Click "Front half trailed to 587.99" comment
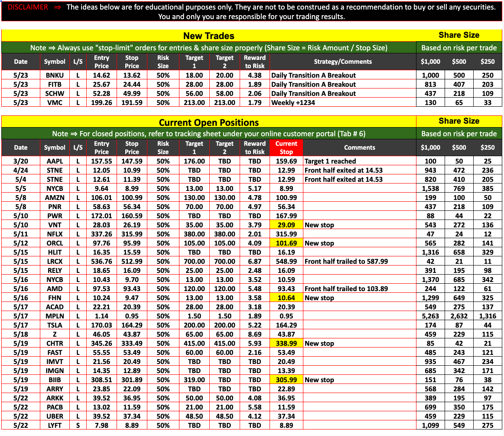Viewport: 504px width, 436px height. 346,261
